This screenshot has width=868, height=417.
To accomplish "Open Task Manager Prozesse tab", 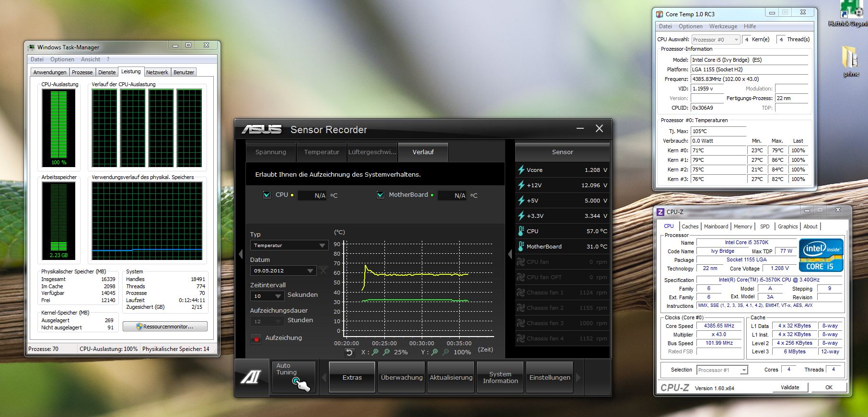I will click(82, 72).
